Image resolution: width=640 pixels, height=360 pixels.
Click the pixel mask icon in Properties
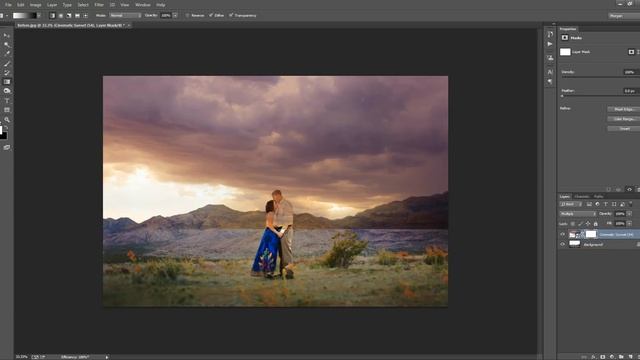click(x=631, y=52)
